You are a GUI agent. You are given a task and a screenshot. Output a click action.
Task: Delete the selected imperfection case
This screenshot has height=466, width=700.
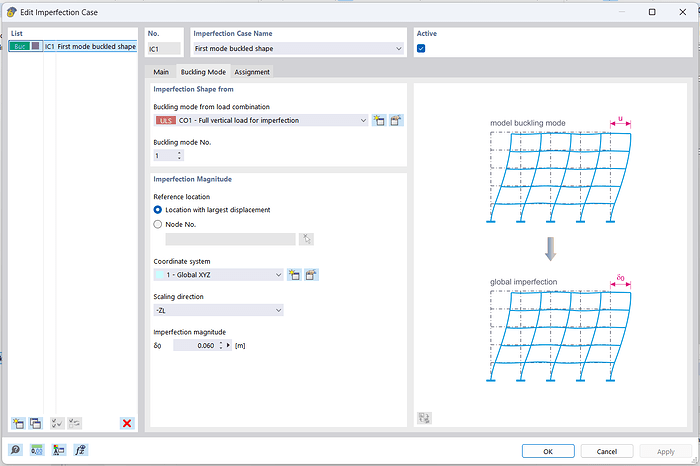pyautogui.click(x=127, y=423)
